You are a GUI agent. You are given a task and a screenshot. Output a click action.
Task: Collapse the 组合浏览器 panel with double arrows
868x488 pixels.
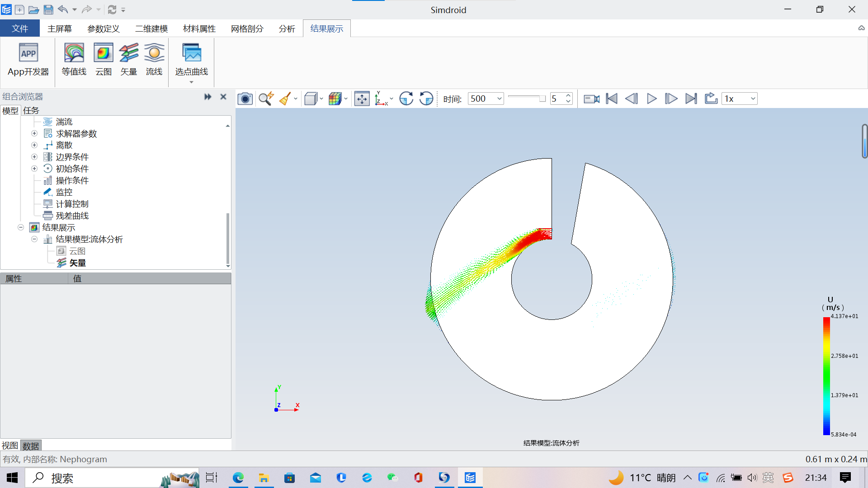tap(208, 96)
